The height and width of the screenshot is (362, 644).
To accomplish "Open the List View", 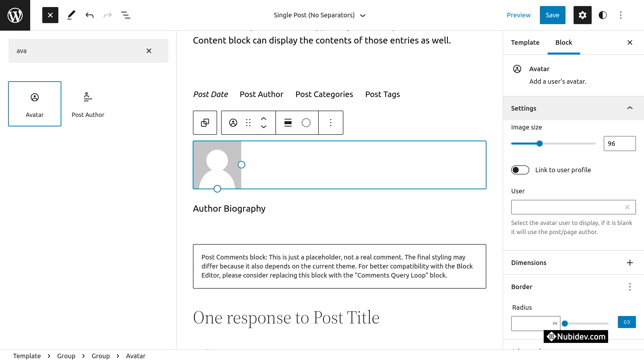I will [126, 15].
